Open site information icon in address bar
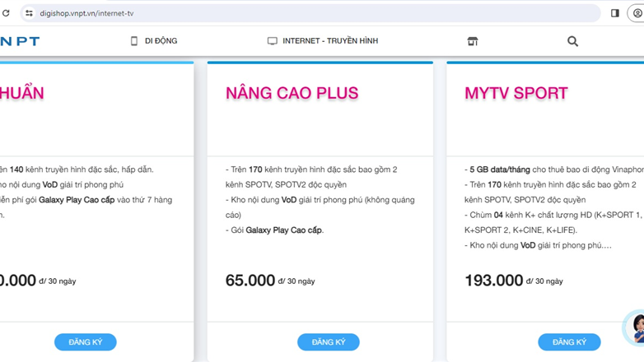The height and width of the screenshot is (362, 644). click(29, 13)
